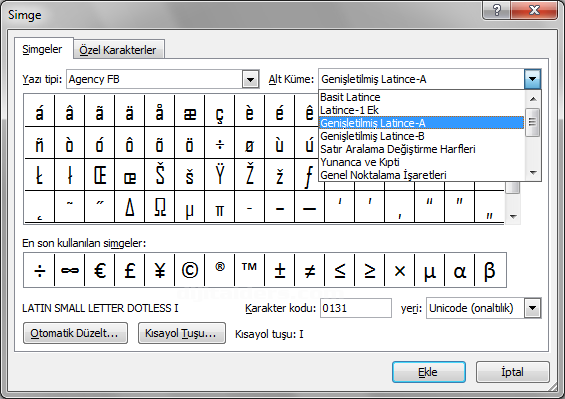Insert the symbol with Ekle
This screenshot has width=565, height=399.
[429, 372]
